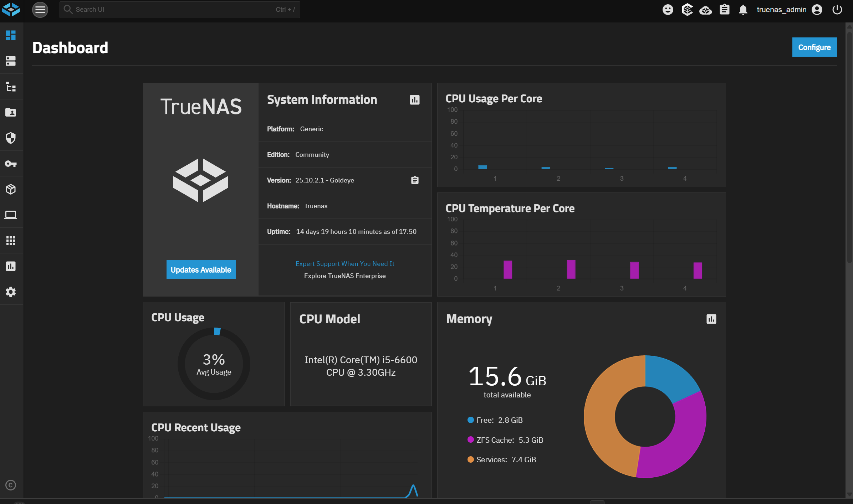Open the Credentials key icon
The width and height of the screenshot is (853, 504).
11,164
